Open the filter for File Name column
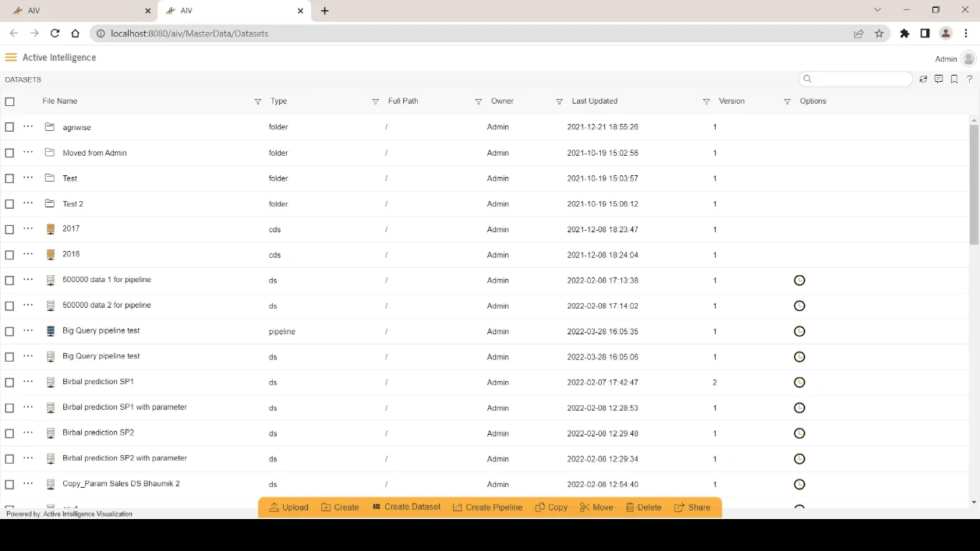980x551 pixels. pyautogui.click(x=258, y=102)
